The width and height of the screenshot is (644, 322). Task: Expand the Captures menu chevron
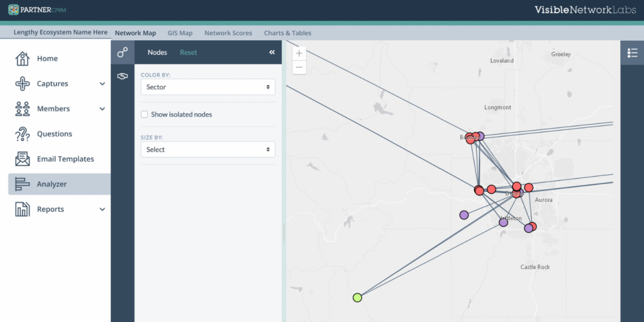103,84
